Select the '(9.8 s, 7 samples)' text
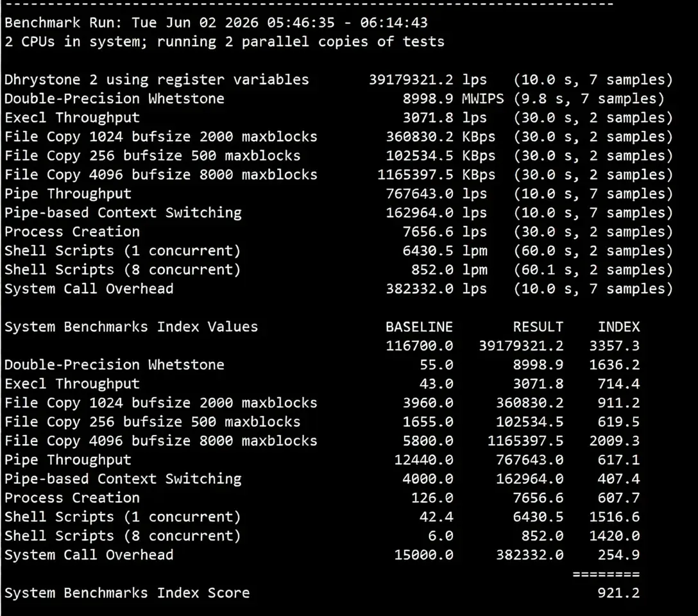 pos(588,98)
